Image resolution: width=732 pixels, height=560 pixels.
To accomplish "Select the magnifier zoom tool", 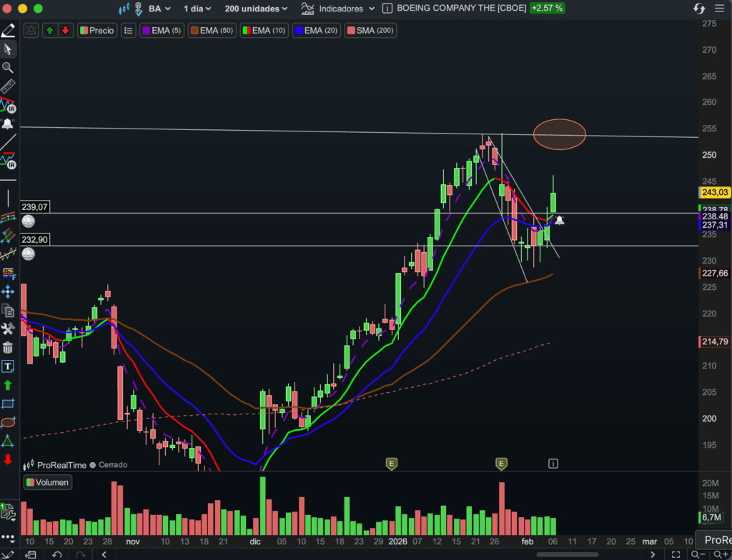I will click(8, 68).
